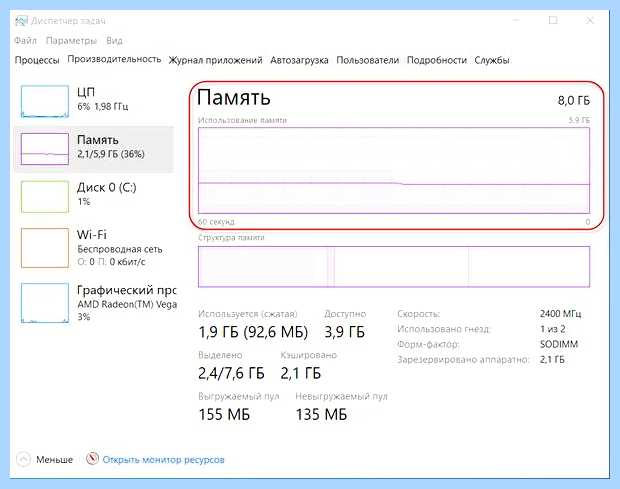The height and width of the screenshot is (489, 620).
Task: Click the Зарезервировано аппаратно label
Action: [463, 360]
